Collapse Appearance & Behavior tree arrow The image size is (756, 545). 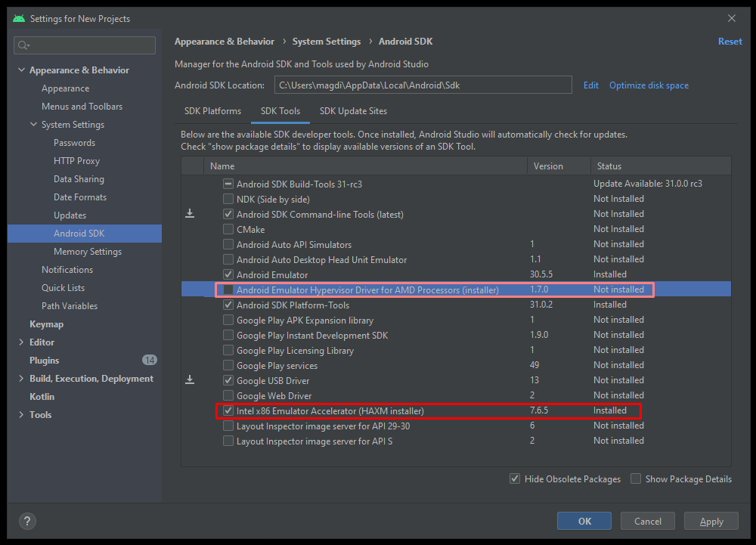(21, 70)
